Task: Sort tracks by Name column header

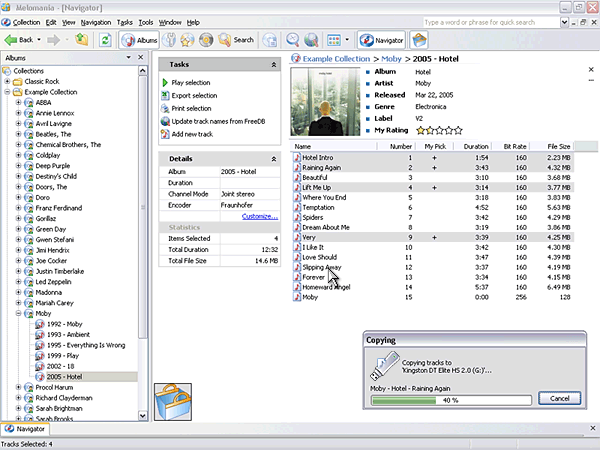Action: pyautogui.click(x=334, y=146)
